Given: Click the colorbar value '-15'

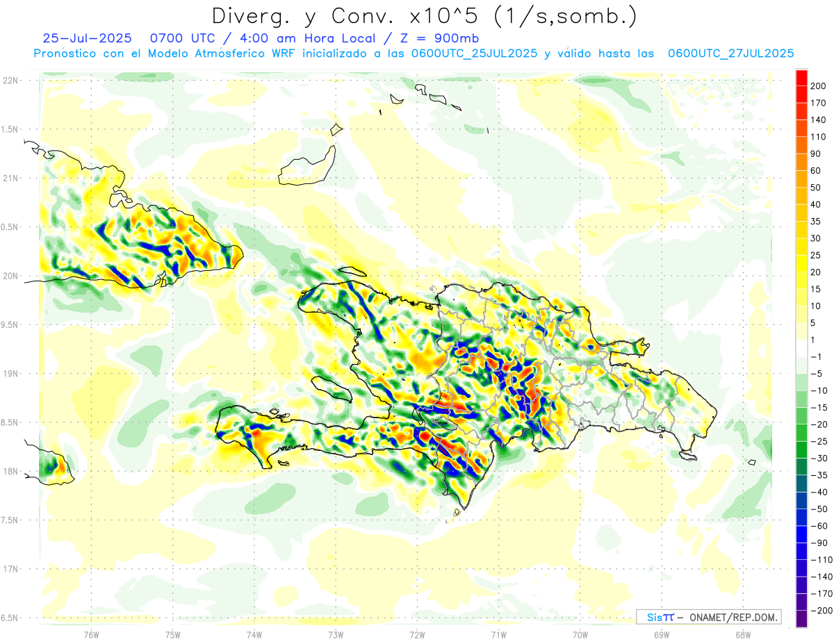Looking at the screenshot, I should point(818,408).
